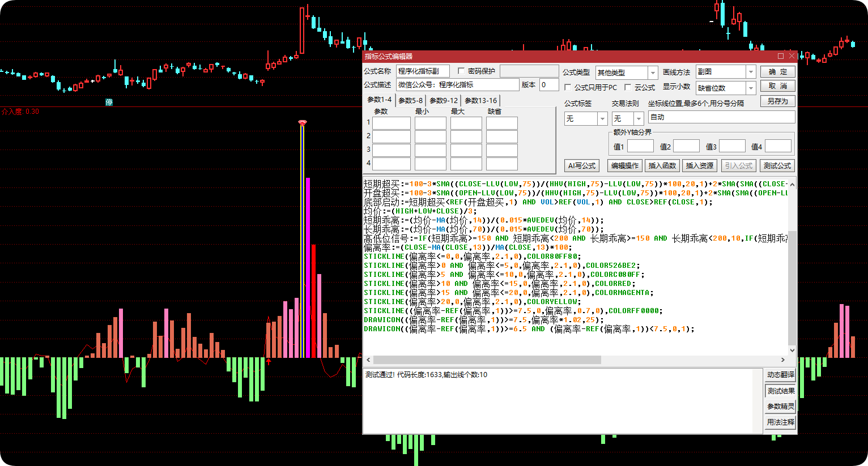Click the 公式名称 input field
This screenshot has height=466, width=868.
(423, 71)
